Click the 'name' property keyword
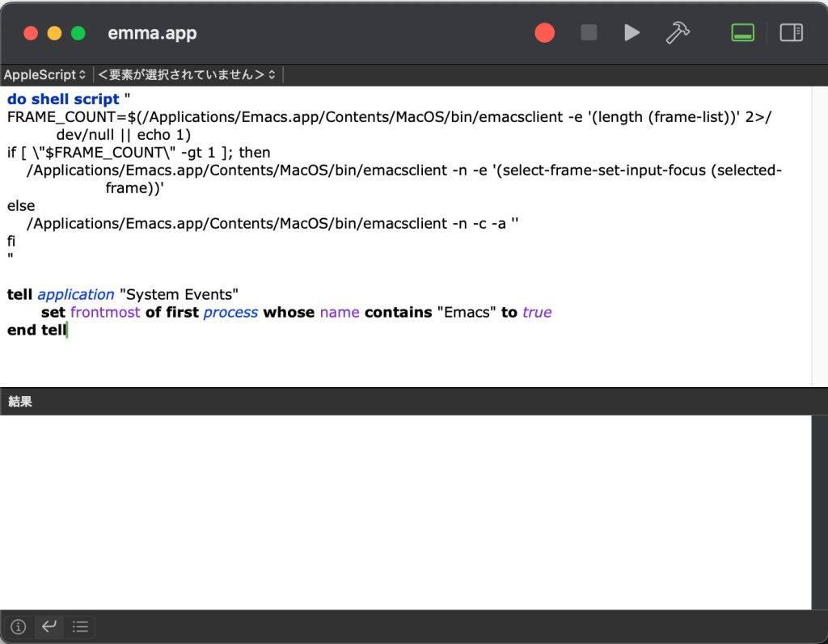828x644 pixels. point(340,313)
